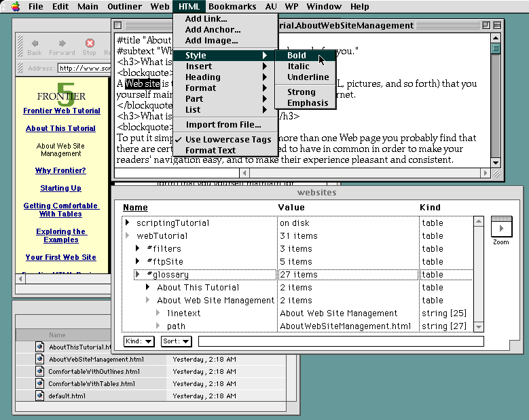
Task: Select Add Anchor... in HTML menu
Action: pos(213,30)
